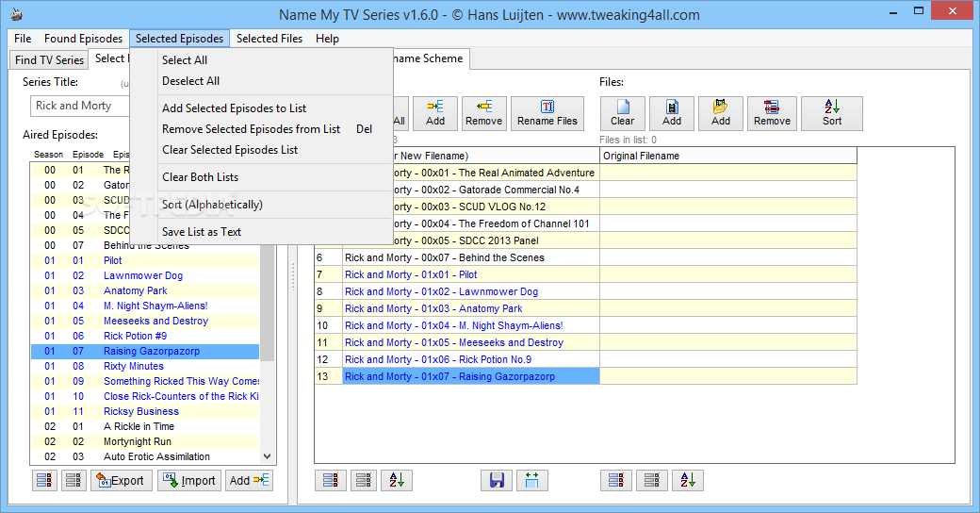The image size is (980, 513).
Task: Sort new filename list with bottom A-Z icon
Action: (x=397, y=481)
